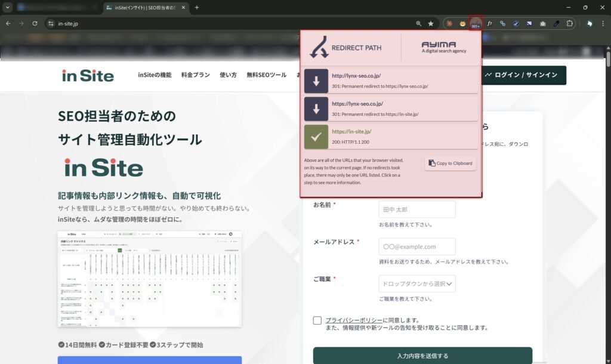The height and width of the screenshot is (364, 611).
Task: Open the Chrome three-dot menu
Action: point(603,23)
